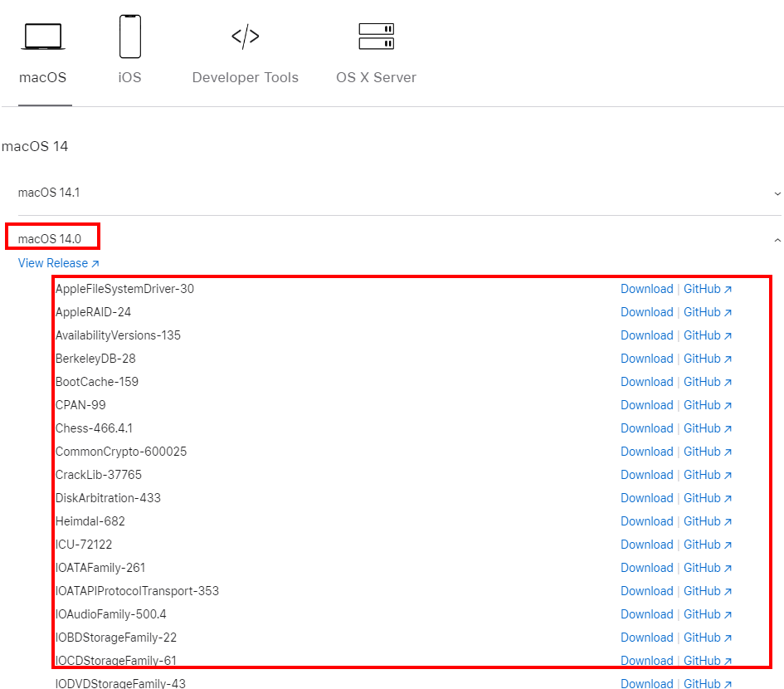Screen dimensions: 784x689
Task: Download IOATAPIProtocolTransport-353
Action: (x=647, y=591)
